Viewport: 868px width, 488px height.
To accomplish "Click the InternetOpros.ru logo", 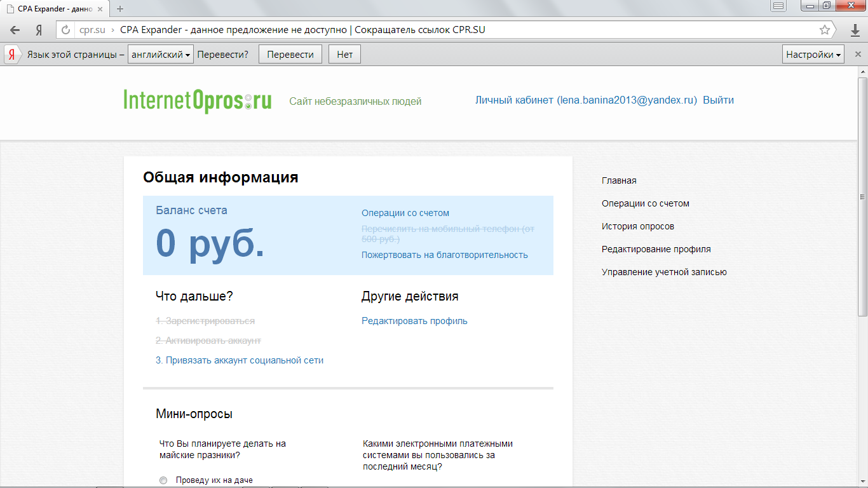I will point(198,100).
